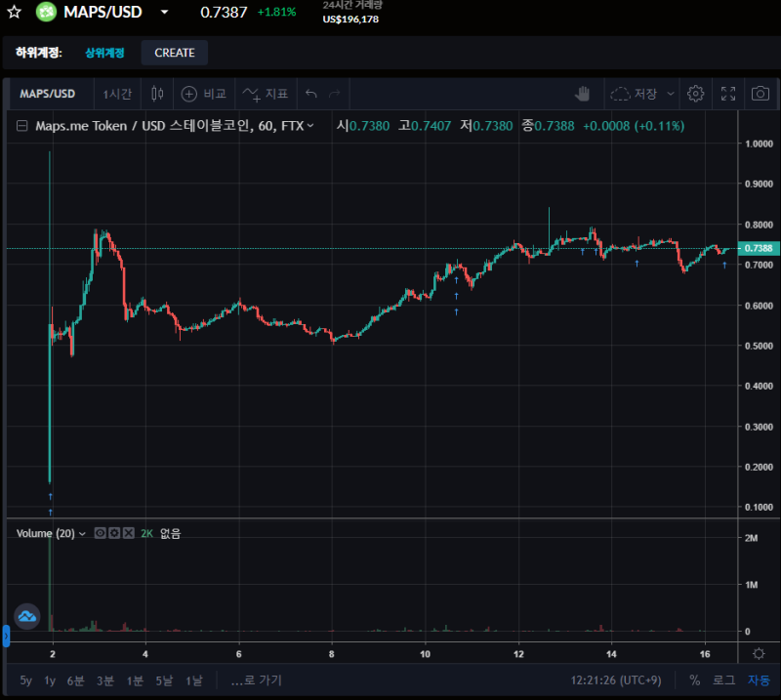The image size is (781, 700).
Task: Toggle the % percentage scale
Action: pos(694,680)
